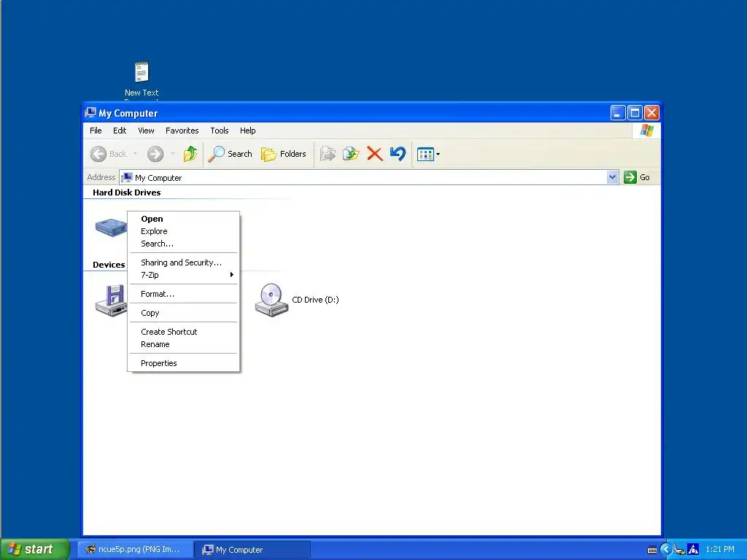Open Properties from the context menu

pyautogui.click(x=183, y=363)
